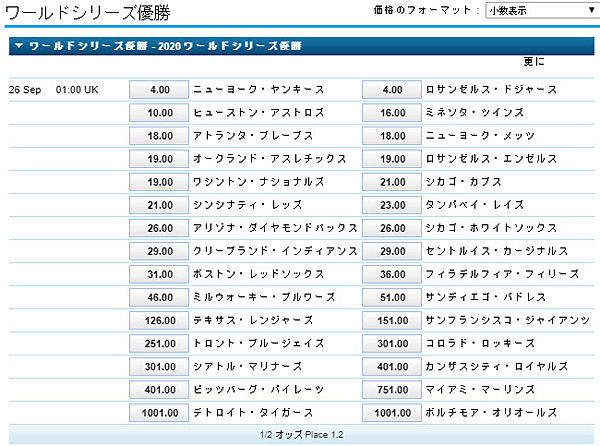Screen dimensions: 600x446
Task: Click the サンディエゴ・パドレス team name
Action: (x=486, y=297)
